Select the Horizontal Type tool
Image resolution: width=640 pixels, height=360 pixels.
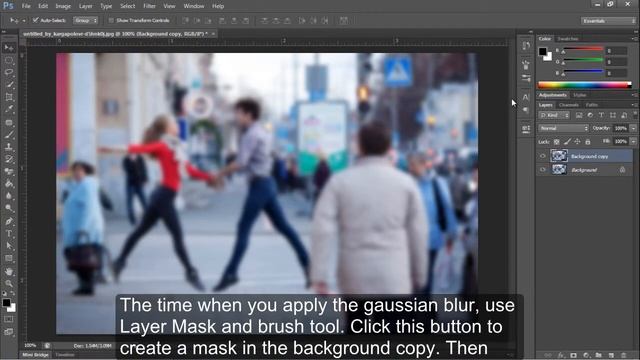click(x=9, y=234)
